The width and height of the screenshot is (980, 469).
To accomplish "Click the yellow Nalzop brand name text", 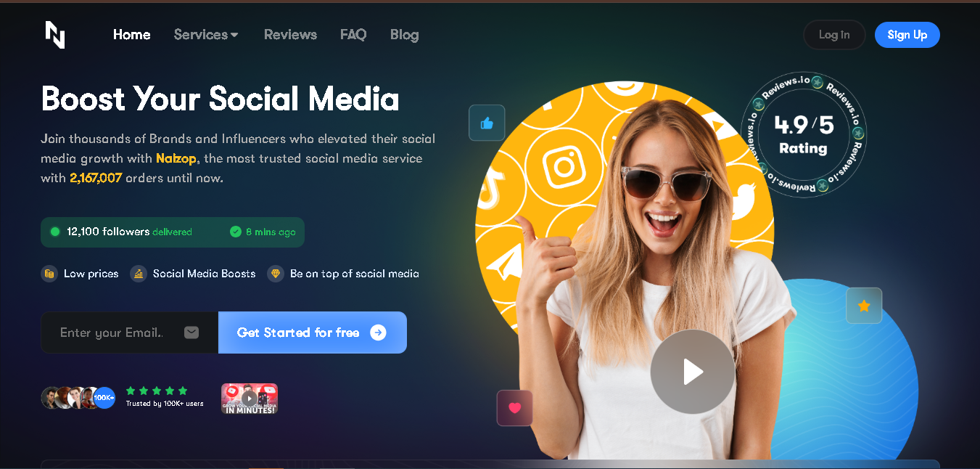I will pyautogui.click(x=176, y=158).
